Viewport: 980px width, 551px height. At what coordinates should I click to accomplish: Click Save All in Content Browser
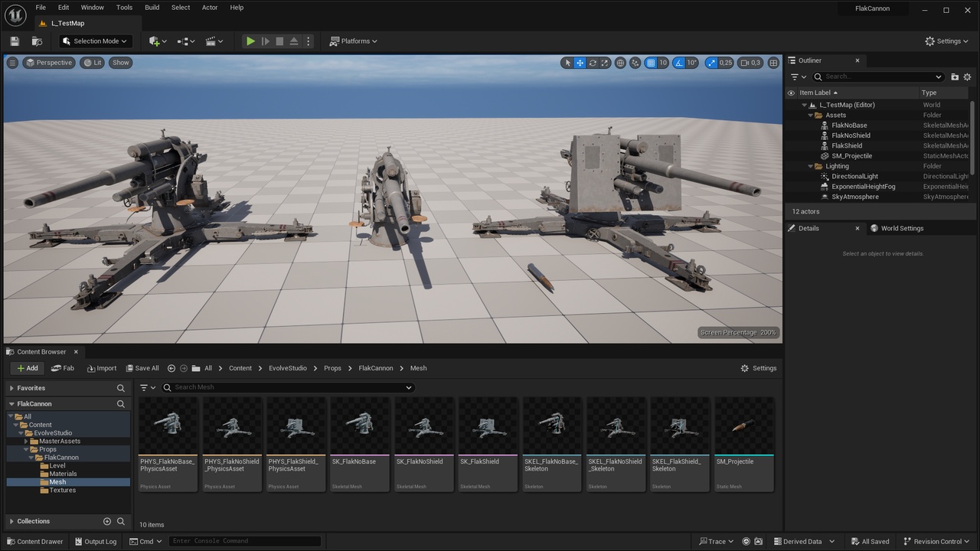[x=142, y=368]
